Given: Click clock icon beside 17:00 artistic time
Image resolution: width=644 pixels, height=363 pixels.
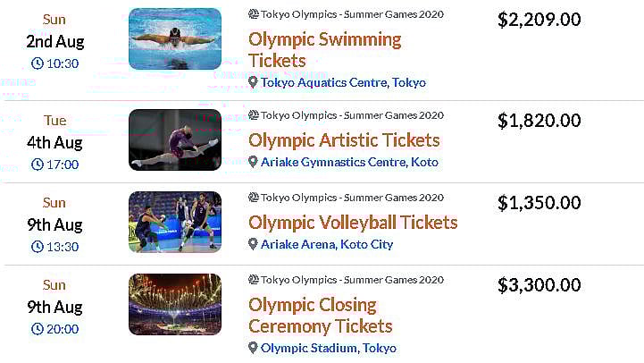Looking at the screenshot, I should click(x=38, y=165).
